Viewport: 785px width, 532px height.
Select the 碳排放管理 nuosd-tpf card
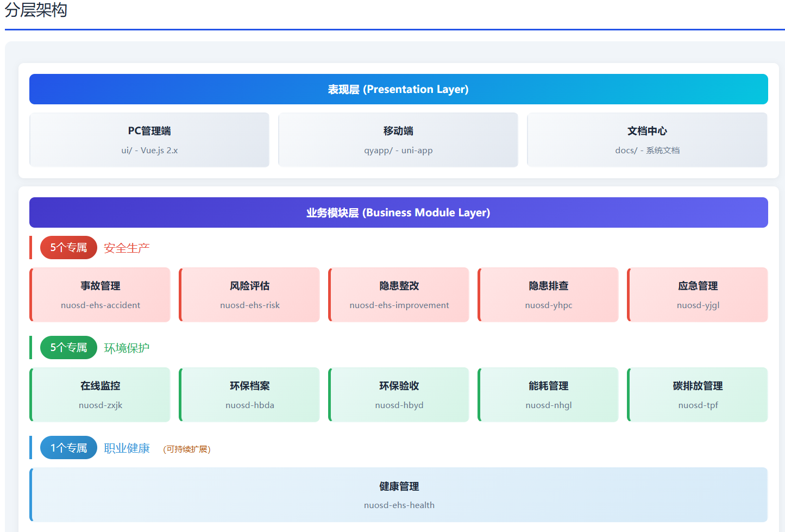click(698, 395)
